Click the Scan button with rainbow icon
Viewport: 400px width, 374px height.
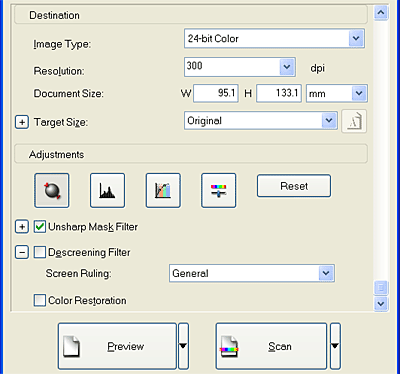[271, 346]
